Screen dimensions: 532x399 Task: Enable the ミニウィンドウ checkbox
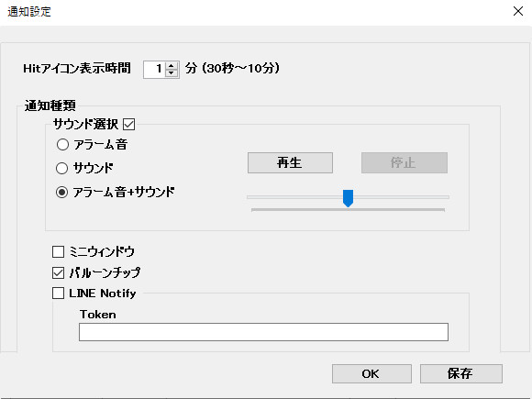point(59,251)
